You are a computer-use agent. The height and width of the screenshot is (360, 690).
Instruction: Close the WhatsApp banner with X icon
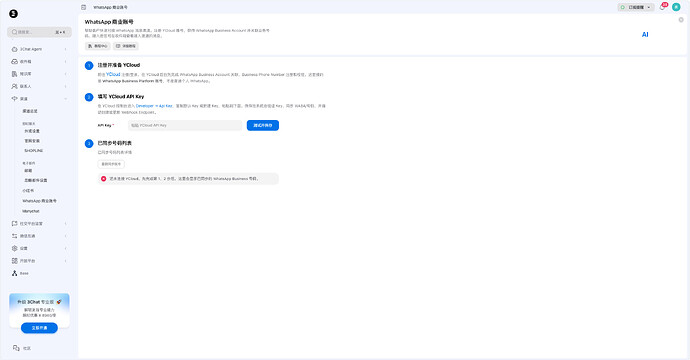681,20
